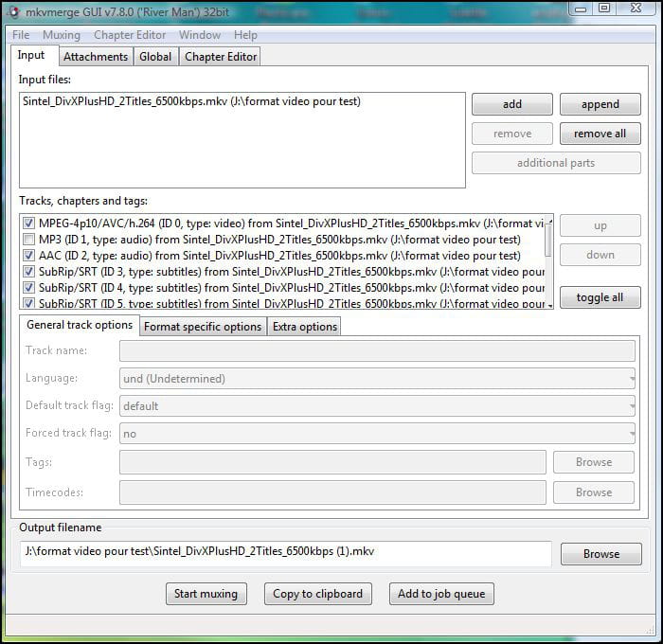The height and width of the screenshot is (644, 663).
Task: Close the mkvmerge GUI window
Action: 636,8
